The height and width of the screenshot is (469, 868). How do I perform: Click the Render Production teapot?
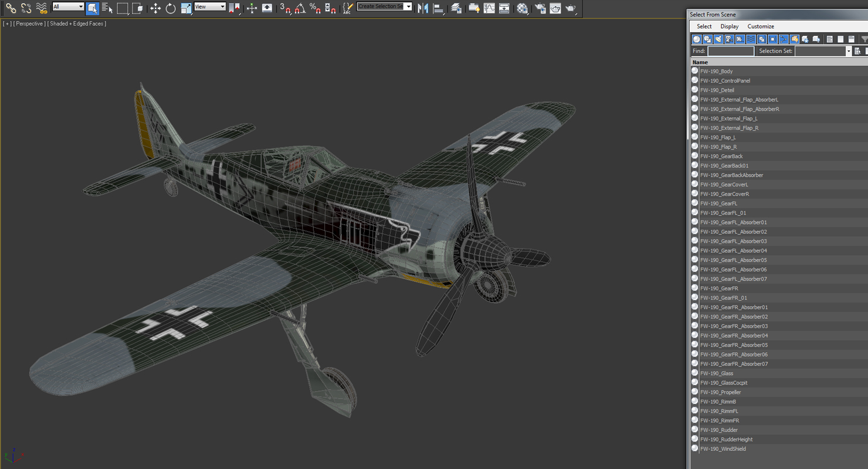point(570,8)
